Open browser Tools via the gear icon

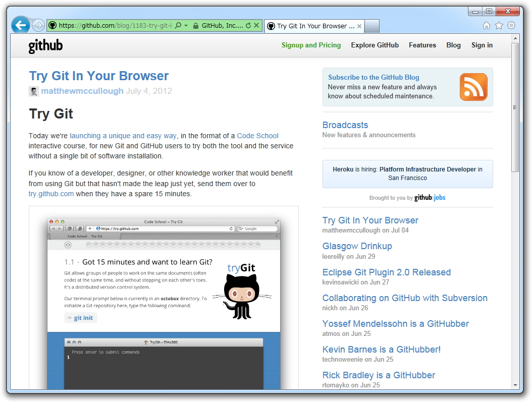click(510, 25)
